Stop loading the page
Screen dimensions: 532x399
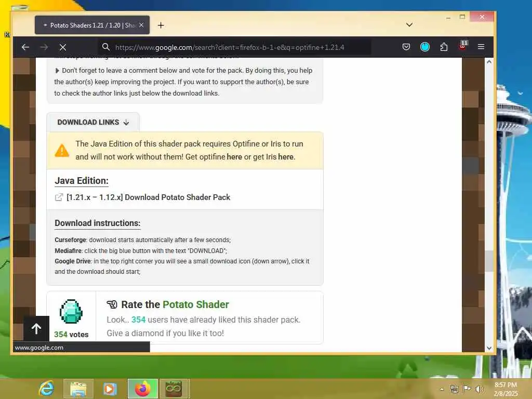coord(63,47)
